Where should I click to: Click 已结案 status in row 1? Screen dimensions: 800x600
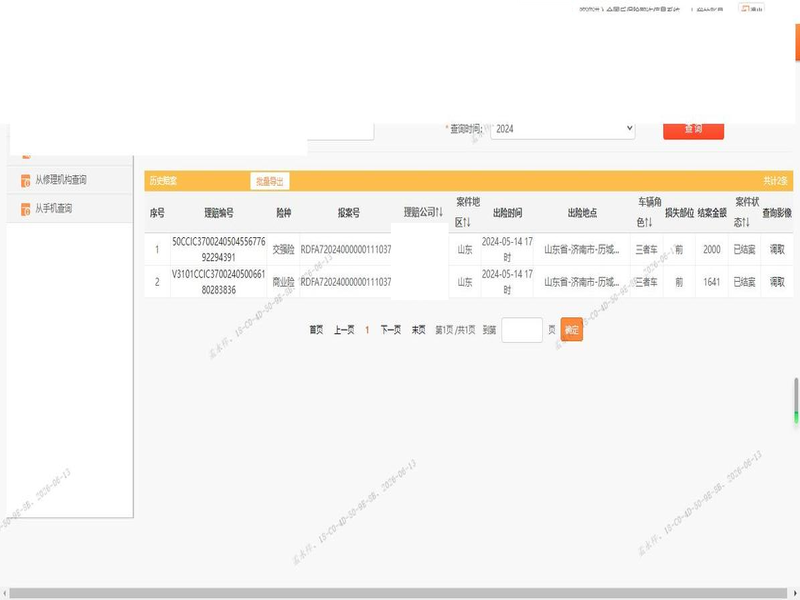tap(744, 249)
